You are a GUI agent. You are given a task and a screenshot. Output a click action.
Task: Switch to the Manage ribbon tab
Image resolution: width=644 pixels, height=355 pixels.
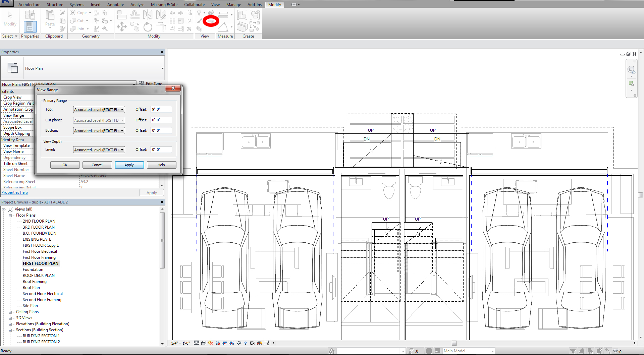[x=233, y=5]
